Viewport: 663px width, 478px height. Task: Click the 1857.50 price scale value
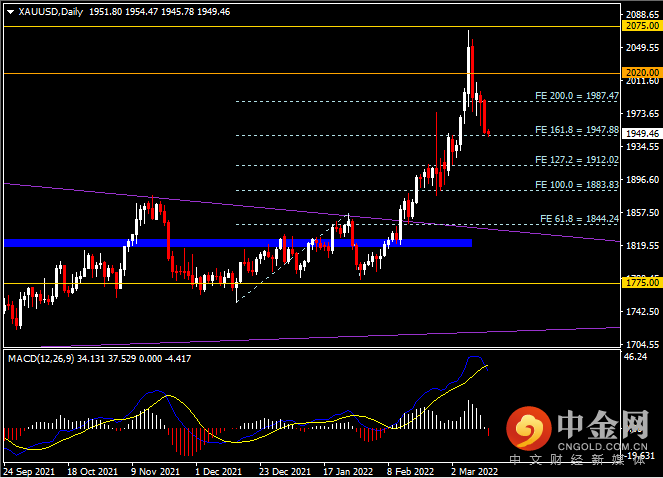642,212
